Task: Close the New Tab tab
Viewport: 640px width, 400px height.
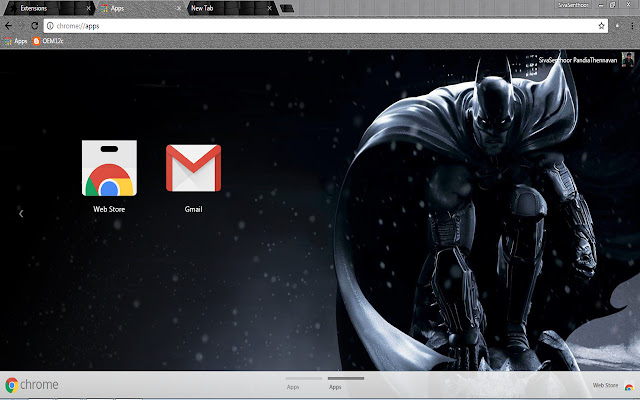Action: coord(269,8)
